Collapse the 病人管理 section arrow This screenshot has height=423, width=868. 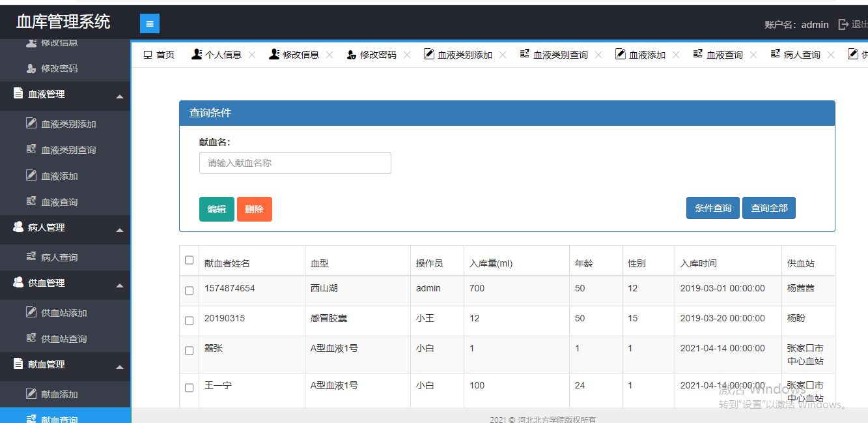click(119, 230)
